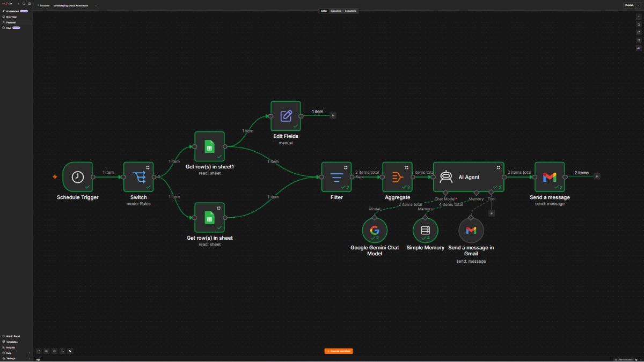Viewport: 644px width, 362px height.
Task: Click the zoom to fit canvas button
Action: coord(39,351)
